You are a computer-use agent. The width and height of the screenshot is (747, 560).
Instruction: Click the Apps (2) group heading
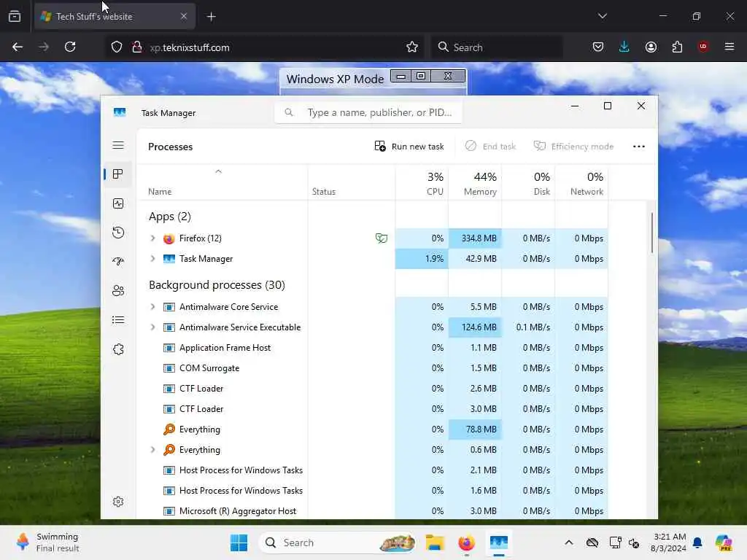click(x=169, y=217)
